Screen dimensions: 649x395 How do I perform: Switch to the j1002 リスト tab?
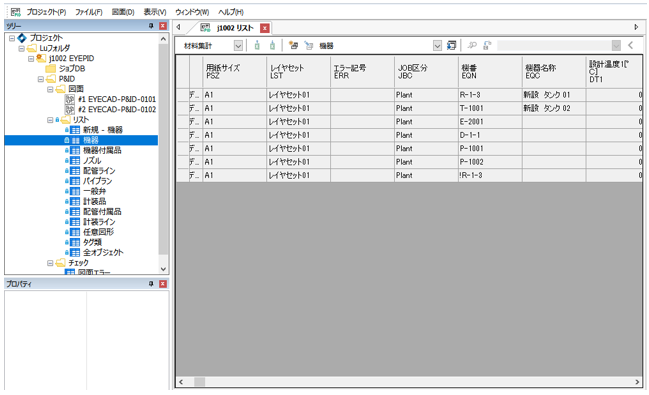pos(235,28)
